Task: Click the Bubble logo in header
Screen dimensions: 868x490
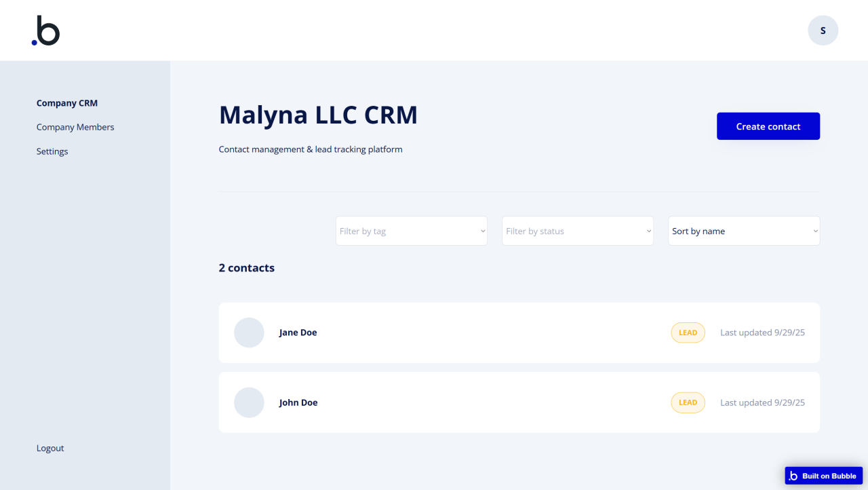Action: [x=45, y=31]
